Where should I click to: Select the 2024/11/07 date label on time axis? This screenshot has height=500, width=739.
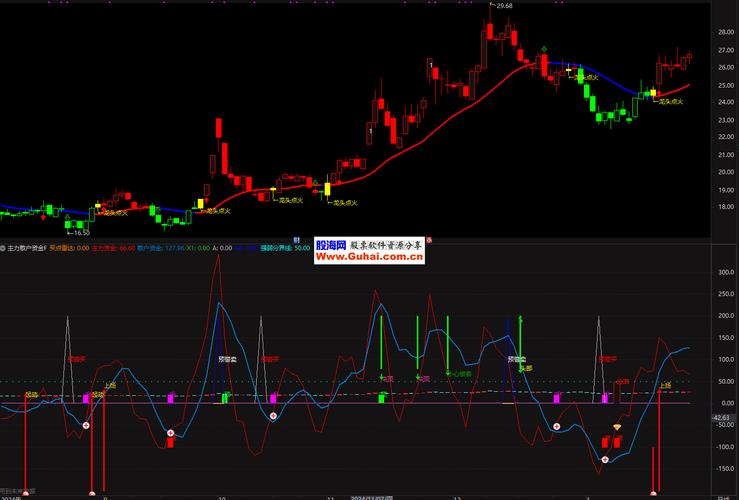pos(372,498)
